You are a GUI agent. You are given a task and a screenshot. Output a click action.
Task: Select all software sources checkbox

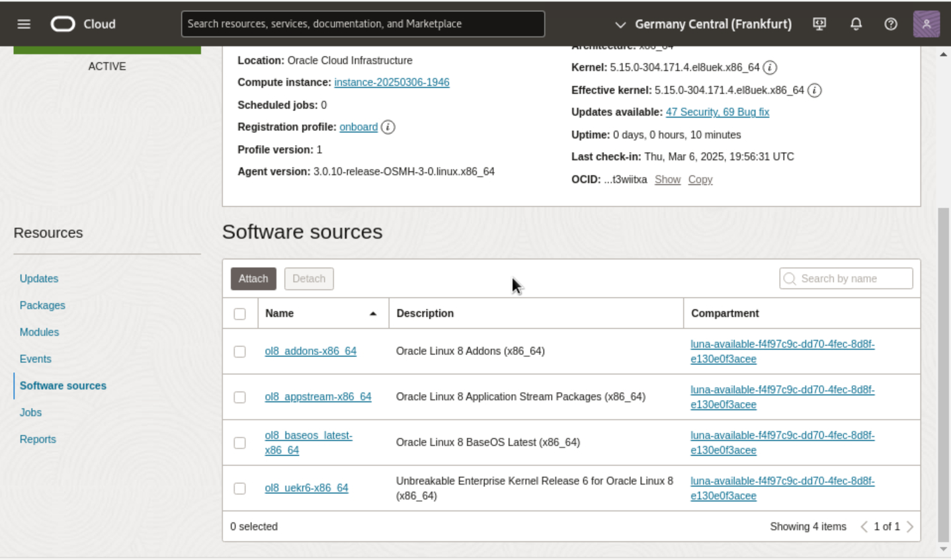239,314
